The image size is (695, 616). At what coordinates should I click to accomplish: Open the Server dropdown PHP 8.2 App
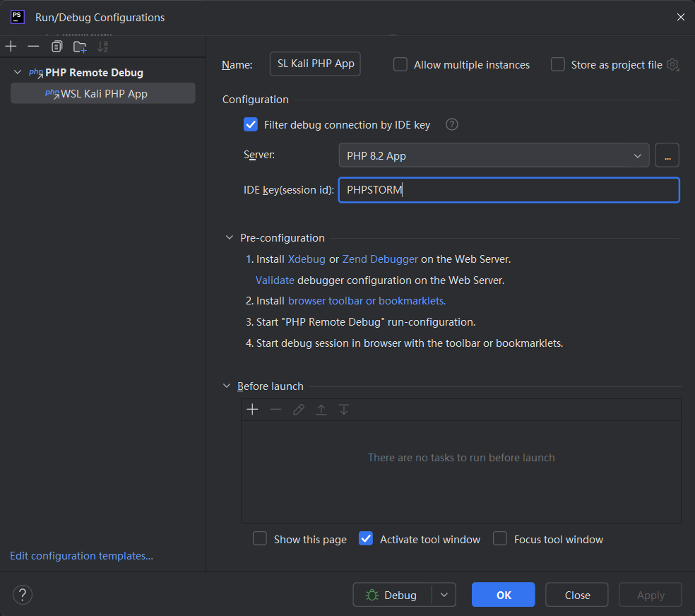[x=494, y=155]
